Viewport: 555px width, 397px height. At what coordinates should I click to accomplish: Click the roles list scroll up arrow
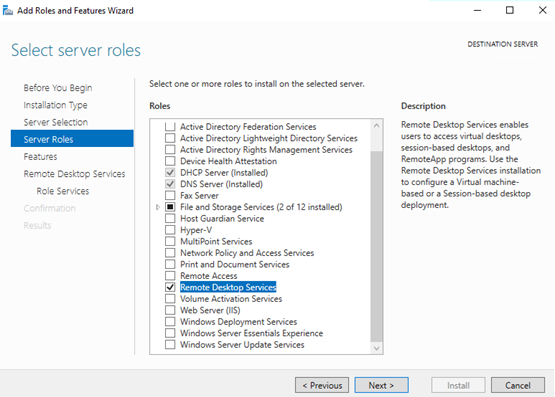(x=377, y=126)
